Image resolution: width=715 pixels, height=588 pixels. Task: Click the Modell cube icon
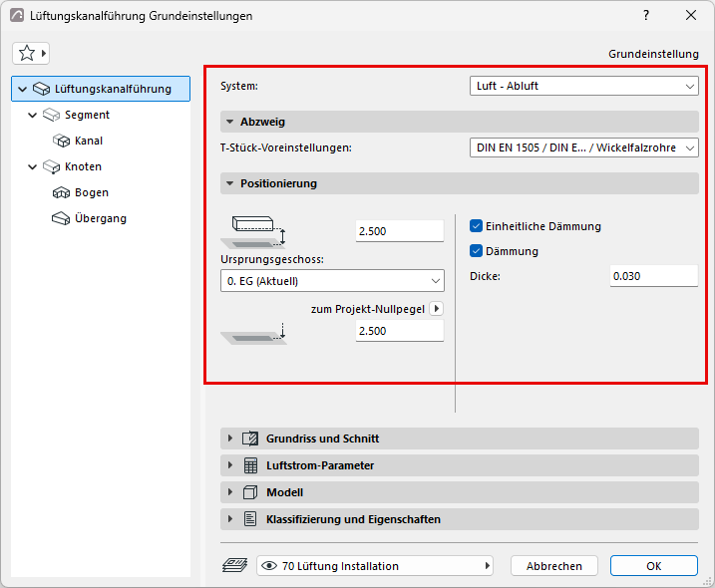250,492
